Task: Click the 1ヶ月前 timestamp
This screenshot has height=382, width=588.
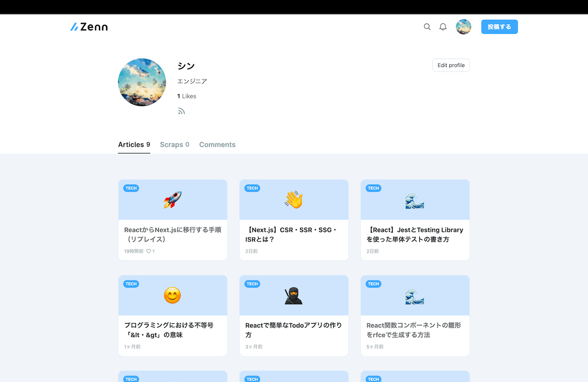Action: pos(132,347)
